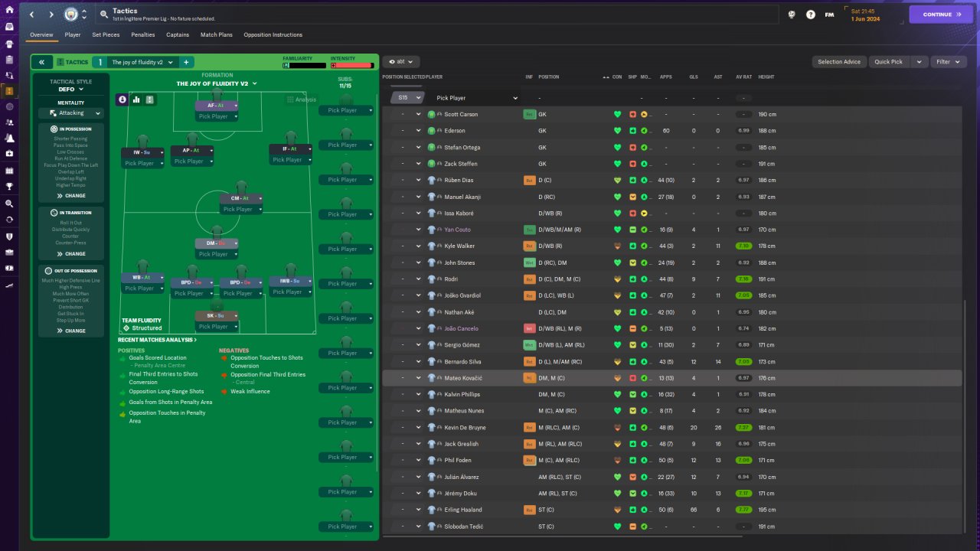
Task: Open the Scouting magnifier icon in sidebar
Action: 9,204
